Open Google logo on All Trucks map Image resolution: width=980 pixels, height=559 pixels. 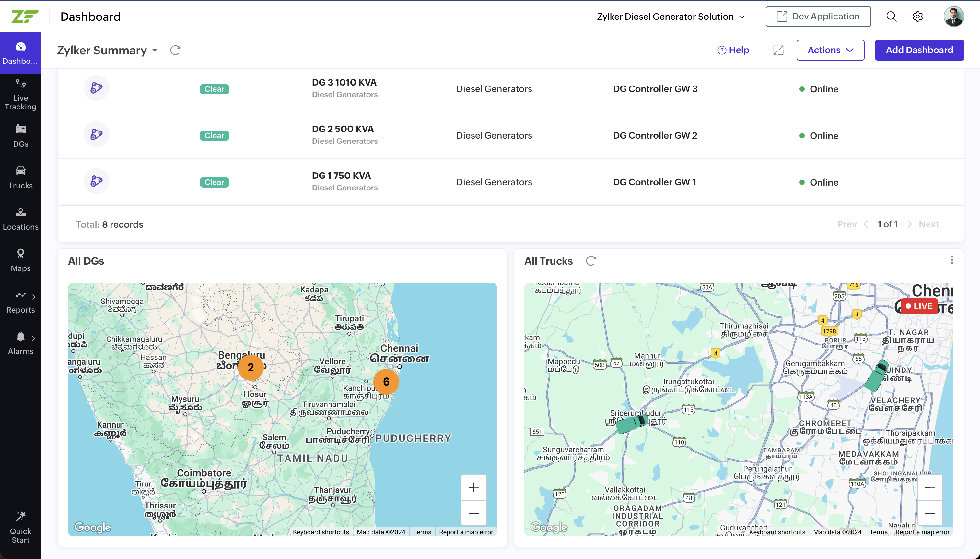coord(549,527)
